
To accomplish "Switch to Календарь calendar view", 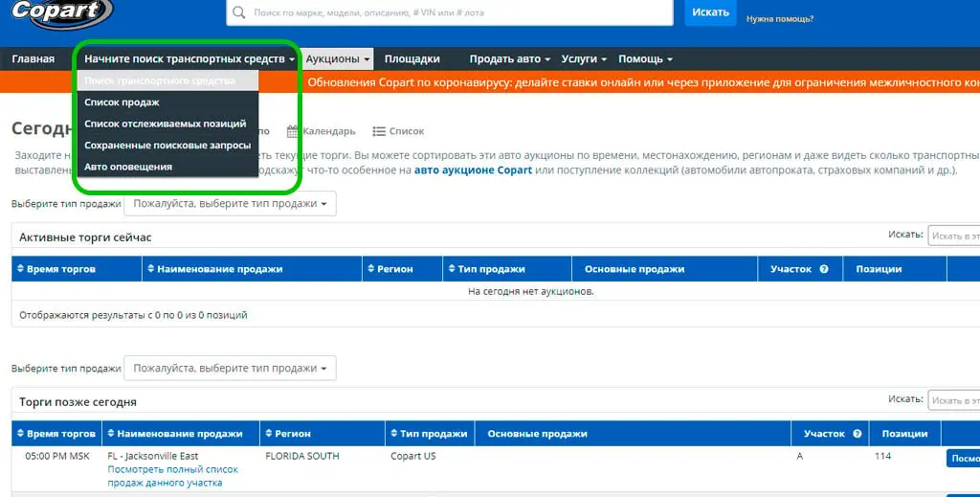I will 322,131.
